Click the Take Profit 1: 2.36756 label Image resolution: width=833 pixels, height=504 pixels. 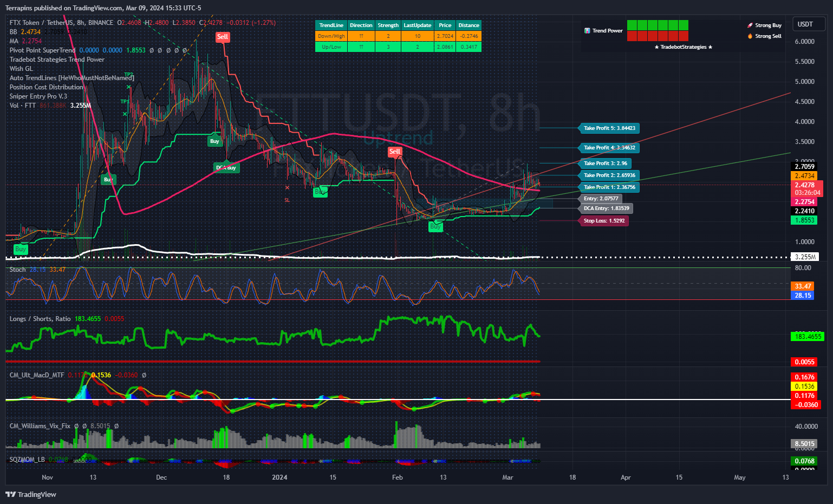(609, 187)
